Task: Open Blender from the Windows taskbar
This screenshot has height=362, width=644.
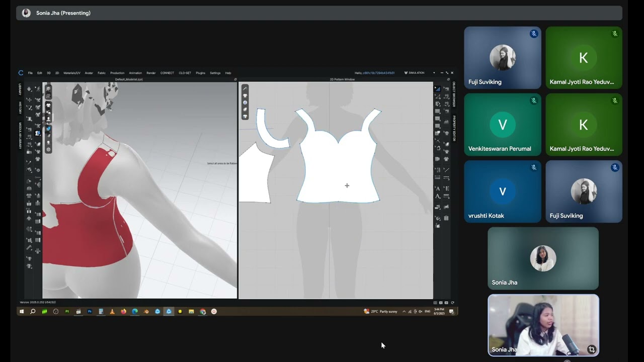Action: pos(146,311)
